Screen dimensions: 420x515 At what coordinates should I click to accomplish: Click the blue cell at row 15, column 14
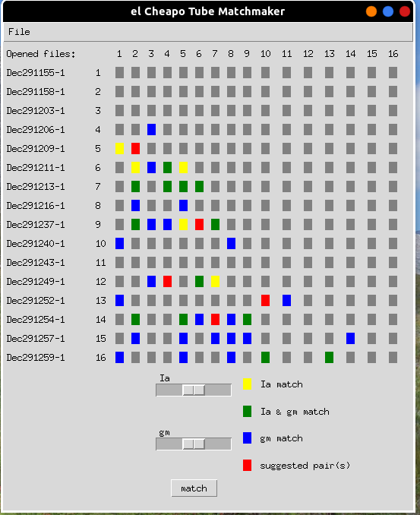(350, 338)
